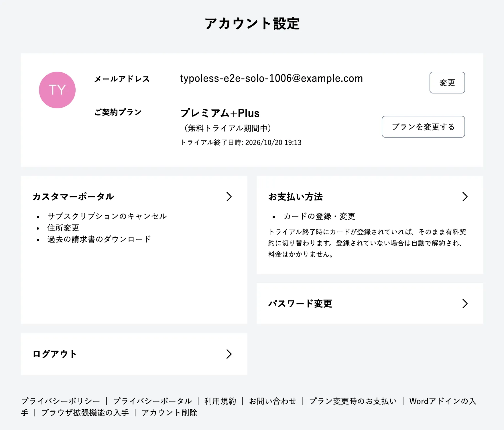
Task: Open the プラン変更時のお支払い footer link
Action: tap(353, 401)
